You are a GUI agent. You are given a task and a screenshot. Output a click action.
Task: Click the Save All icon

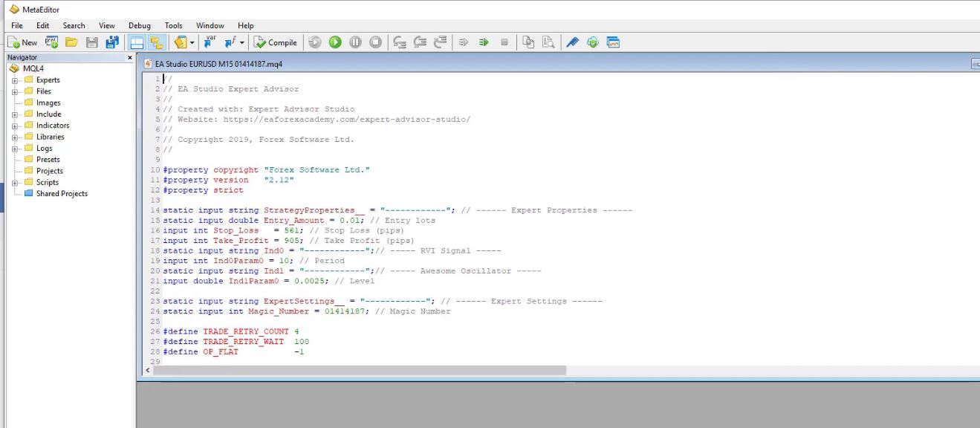[112, 42]
